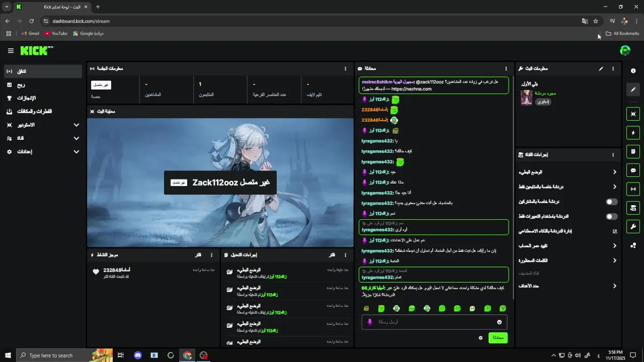Toggle channel actions widget icon above the wrench
The height and width of the screenshot is (362, 644).
coord(633,208)
